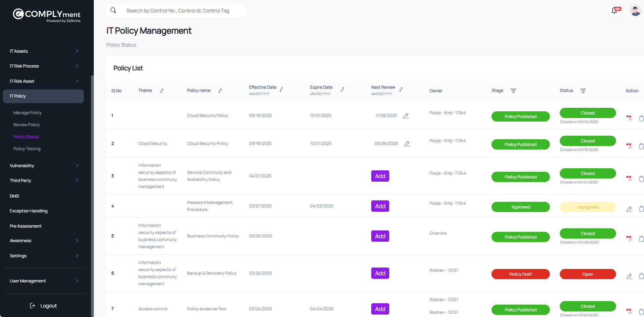Edit next review date 11/08/2025
This screenshot has width=644, height=317.
point(406,116)
